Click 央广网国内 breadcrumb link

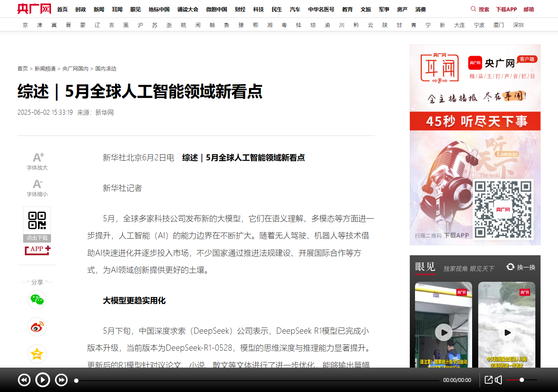(75, 69)
